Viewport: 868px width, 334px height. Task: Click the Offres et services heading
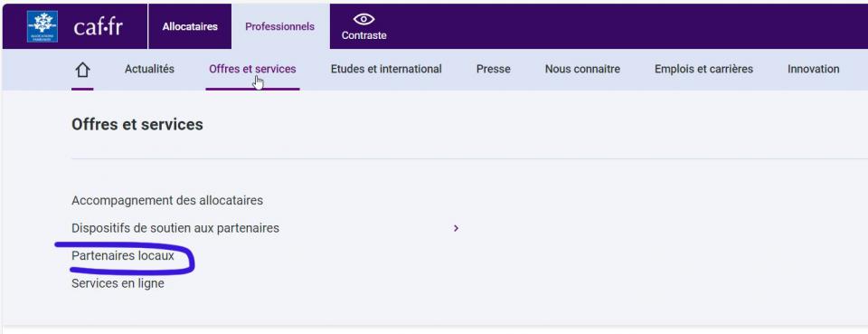[137, 125]
